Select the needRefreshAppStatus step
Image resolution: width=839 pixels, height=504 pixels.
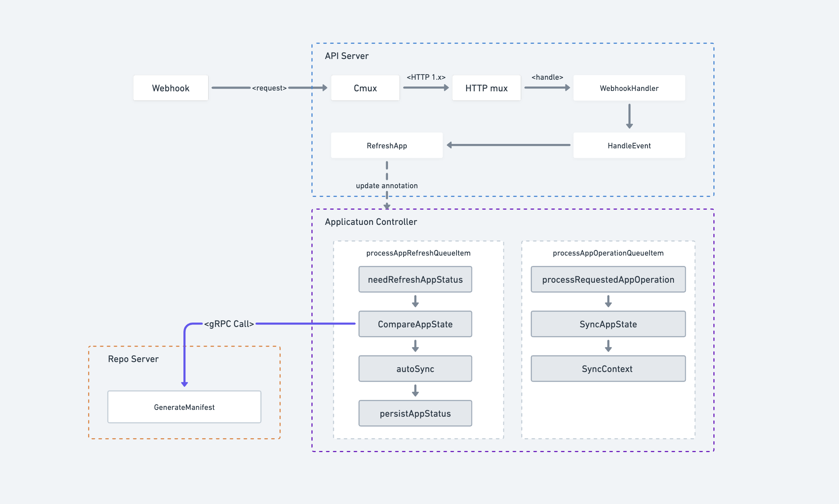pos(415,279)
